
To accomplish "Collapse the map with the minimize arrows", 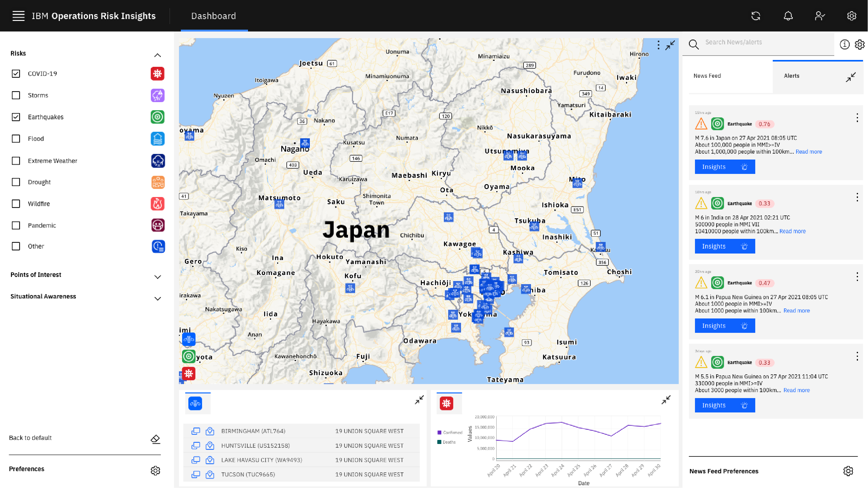I will 670,45.
